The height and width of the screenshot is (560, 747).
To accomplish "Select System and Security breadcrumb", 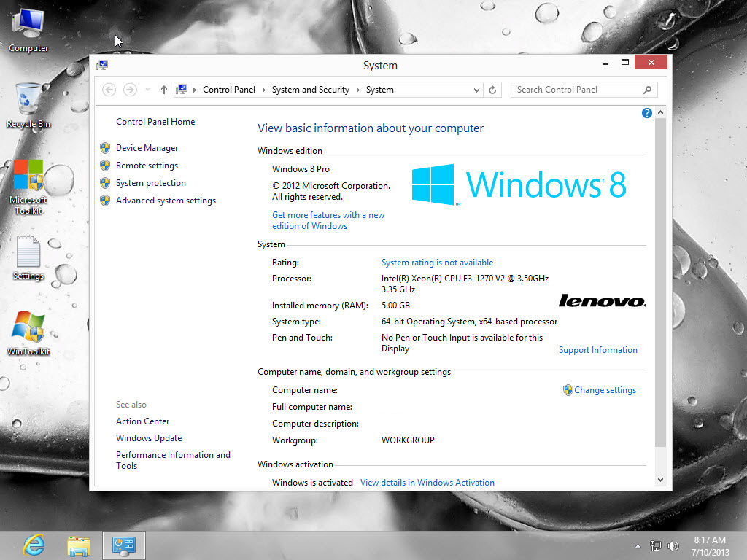I will [310, 90].
